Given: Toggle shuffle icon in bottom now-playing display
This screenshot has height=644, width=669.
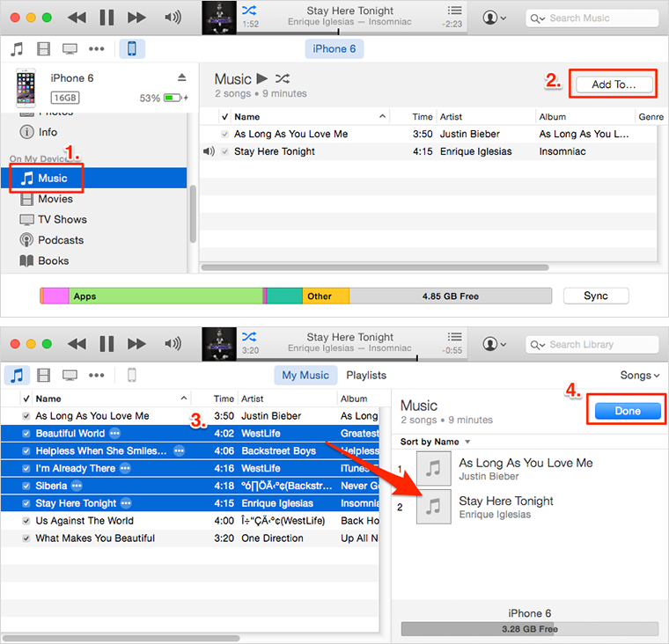Looking at the screenshot, I should 249,336.
